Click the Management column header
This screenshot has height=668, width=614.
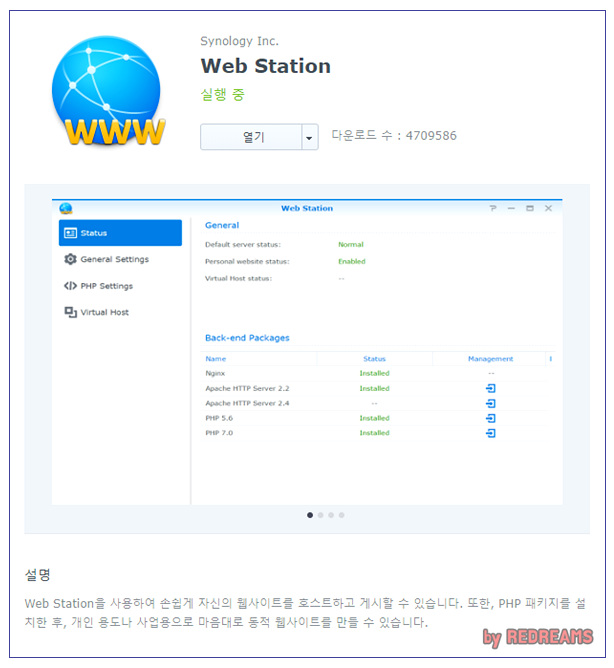tap(490, 359)
